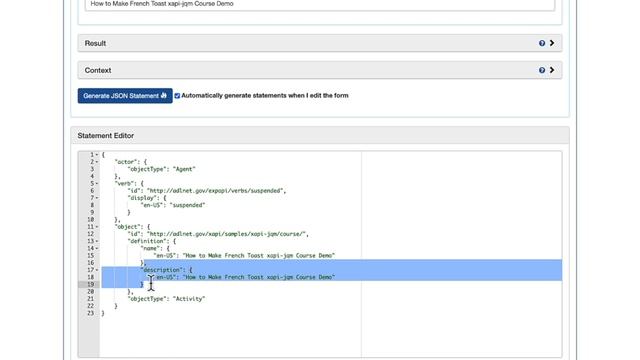Image resolution: width=640 pixels, height=360 pixels.
Task: Collapse the object block at line 11
Action: [97, 227]
